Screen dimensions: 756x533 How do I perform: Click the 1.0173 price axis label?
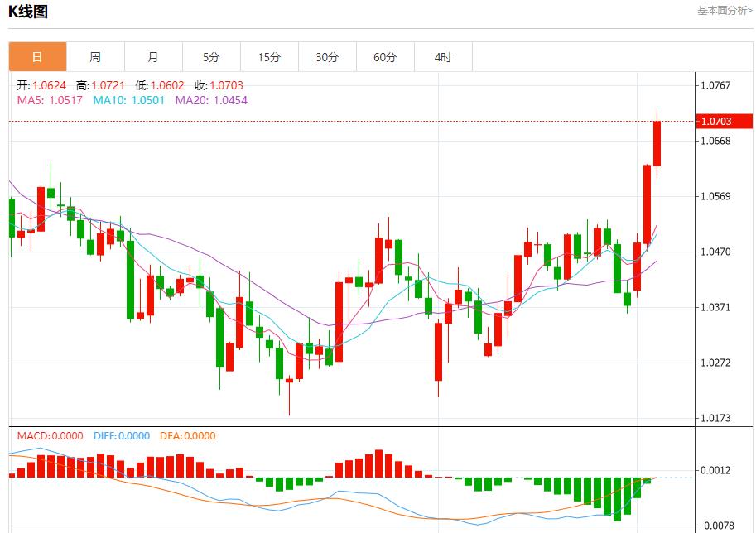pyautogui.click(x=715, y=418)
